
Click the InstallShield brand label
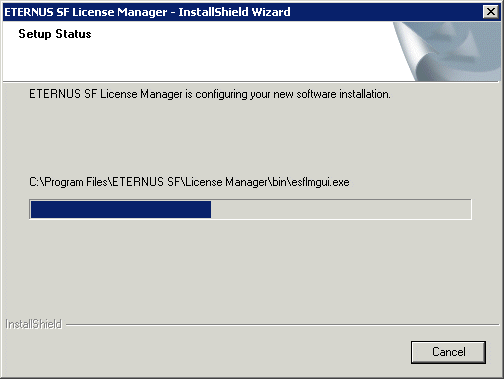click(34, 324)
